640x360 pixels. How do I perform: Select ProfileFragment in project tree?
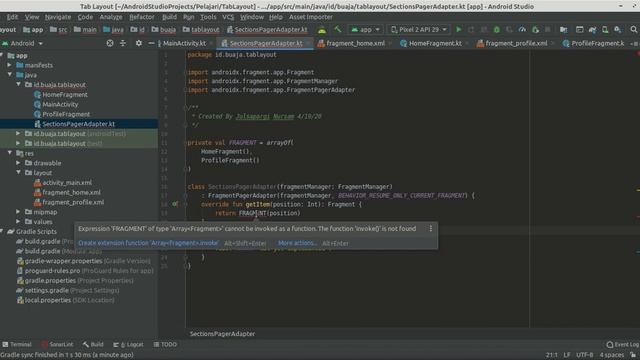[66, 114]
